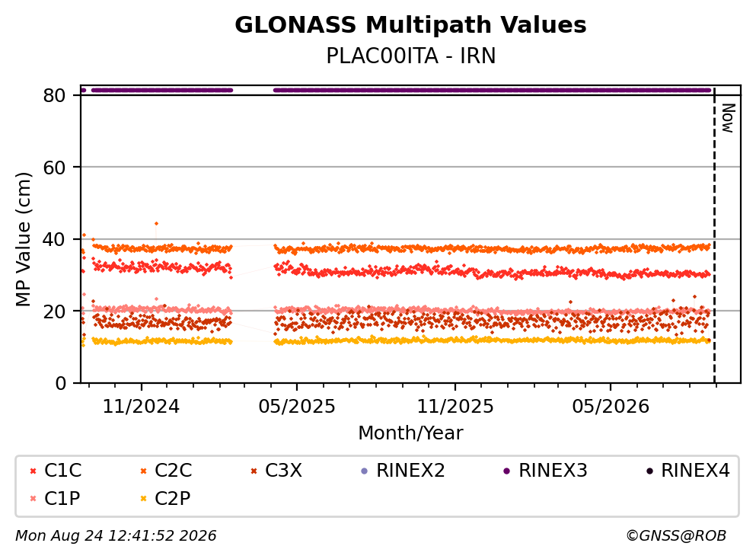
Task: Click the 'Now' rotated label
Action: (x=728, y=118)
